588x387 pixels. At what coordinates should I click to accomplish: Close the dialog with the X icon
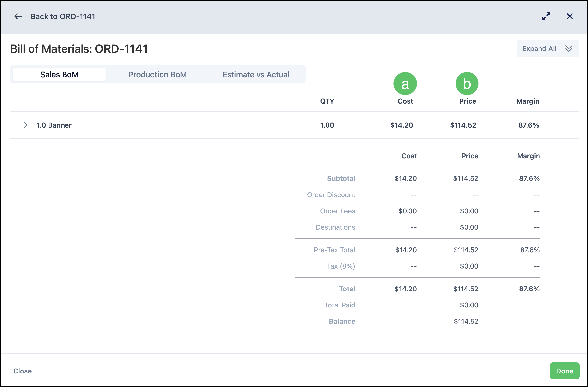click(x=570, y=16)
